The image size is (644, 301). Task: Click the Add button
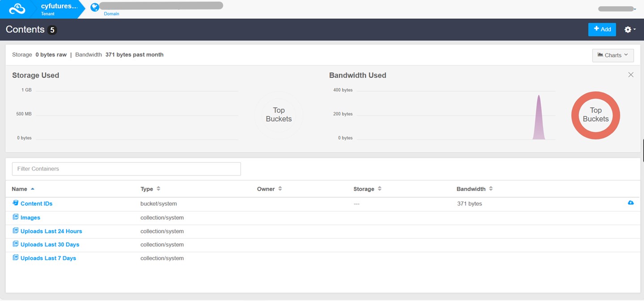[602, 30]
